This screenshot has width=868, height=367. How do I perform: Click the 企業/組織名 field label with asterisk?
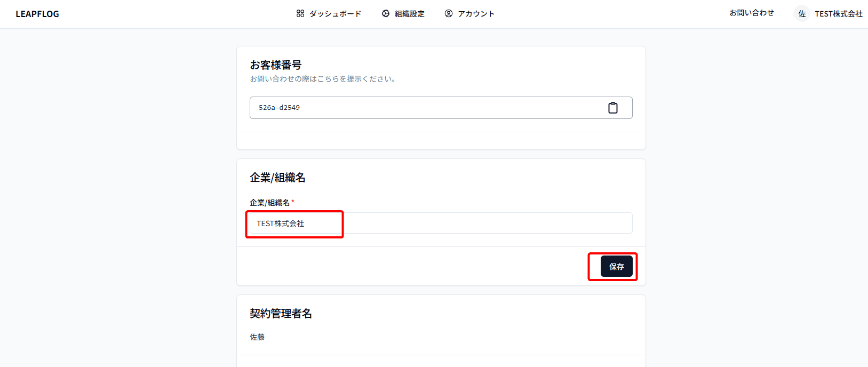pyautogui.click(x=272, y=203)
